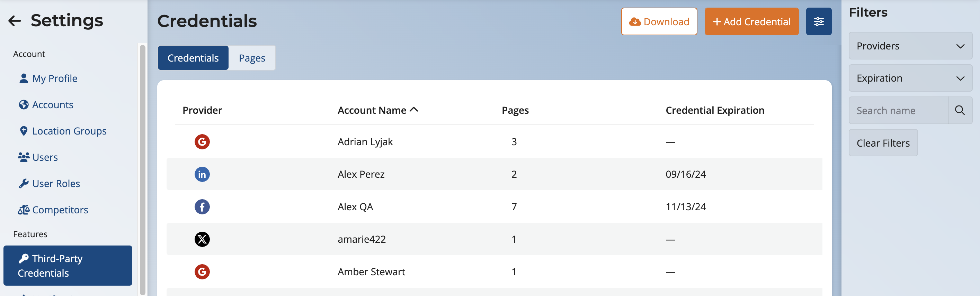Click the Google icon for Adrian Lyjak
This screenshot has width=980, height=296.
tap(202, 142)
